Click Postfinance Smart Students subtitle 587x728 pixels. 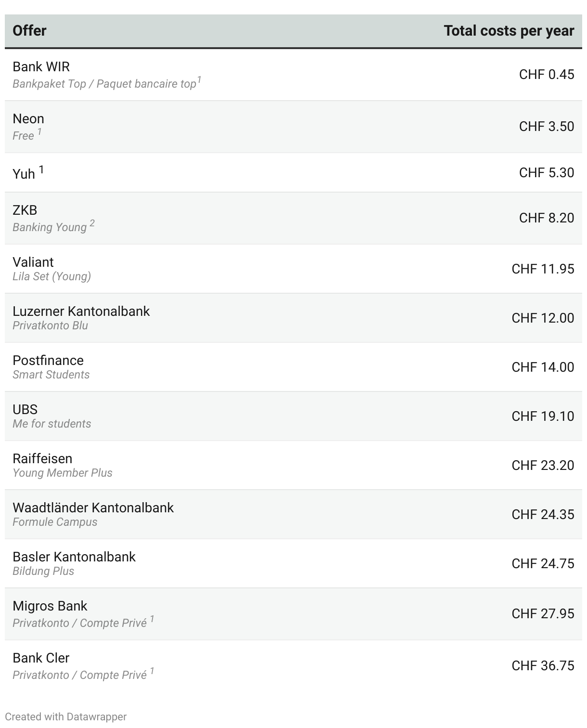coord(51,375)
